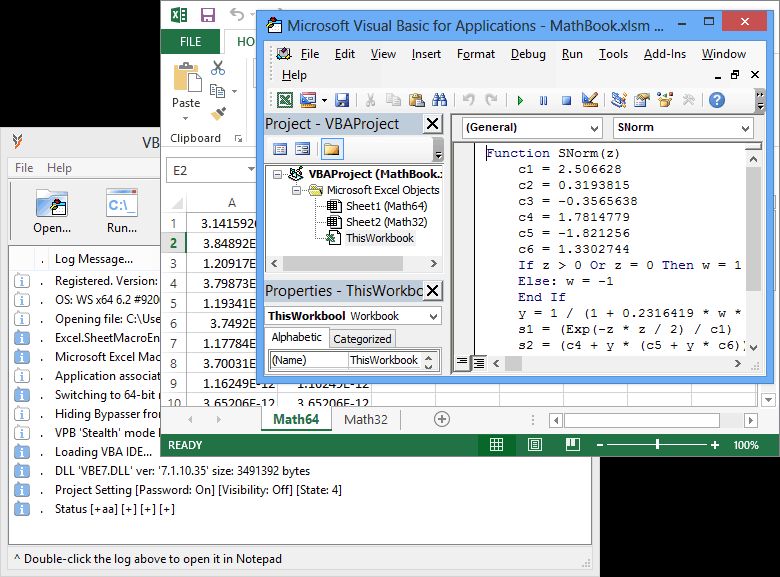Click the VBA Help question mark icon
This screenshot has height=577, width=780.
click(x=716, y=100)
